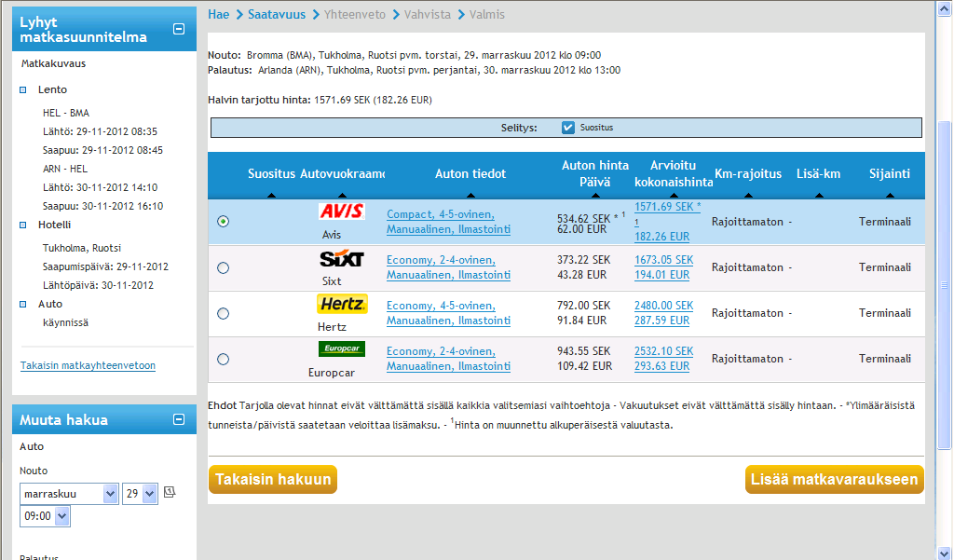Screen dimensions: 954x560
Task: Open Sixt Economy 2-4-ovinen car details
Action: 448,267
